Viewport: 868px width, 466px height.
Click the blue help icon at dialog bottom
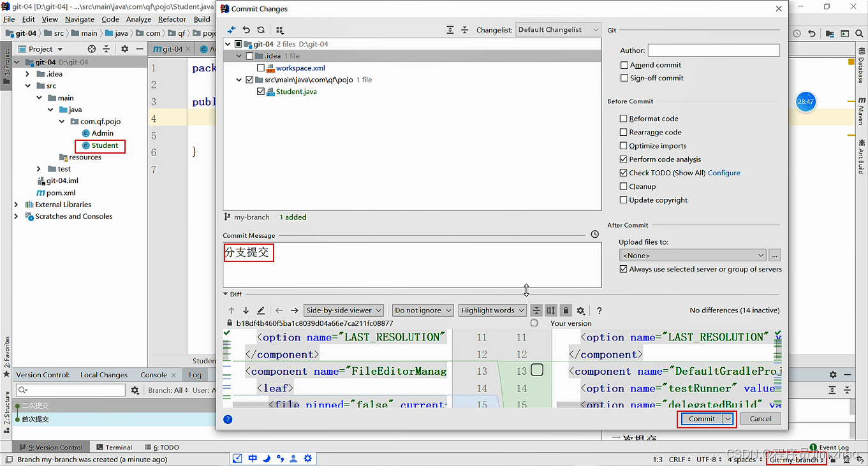pos(228,419)
